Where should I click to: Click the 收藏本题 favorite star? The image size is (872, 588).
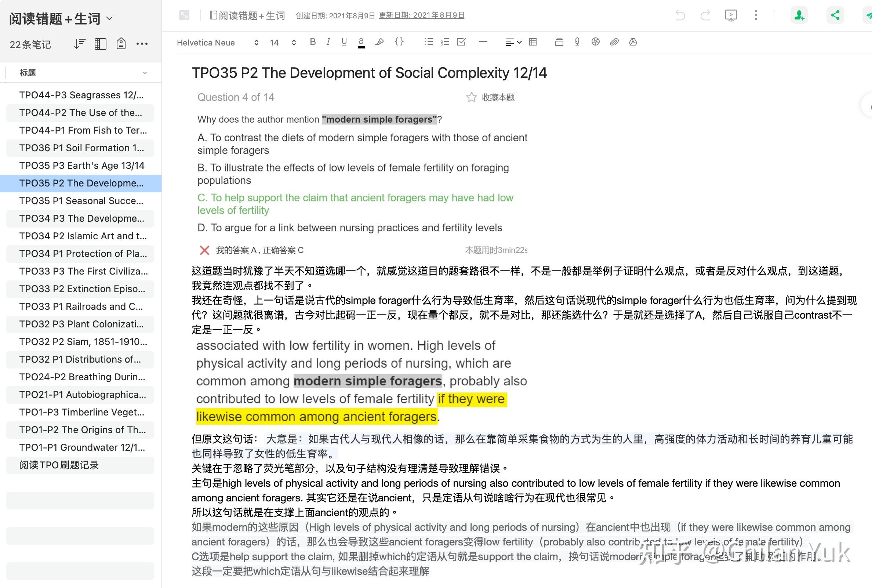pos(471,98)
